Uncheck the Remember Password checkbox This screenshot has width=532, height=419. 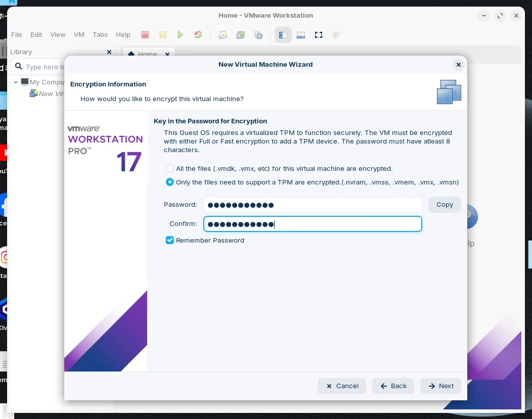tap(169, 240)
